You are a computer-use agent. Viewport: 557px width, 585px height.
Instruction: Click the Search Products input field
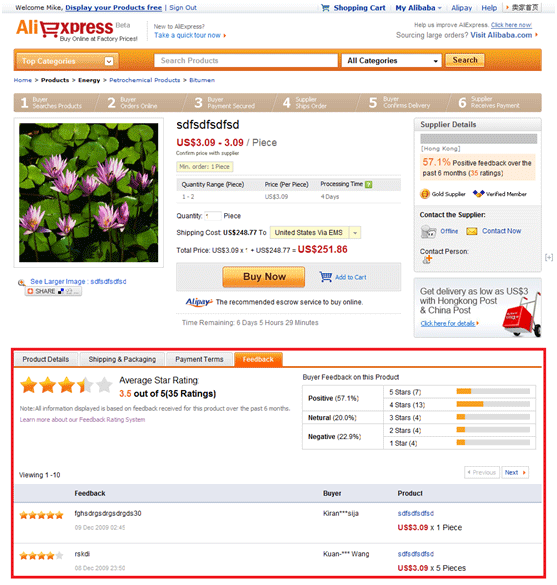[x=246, y=60]
